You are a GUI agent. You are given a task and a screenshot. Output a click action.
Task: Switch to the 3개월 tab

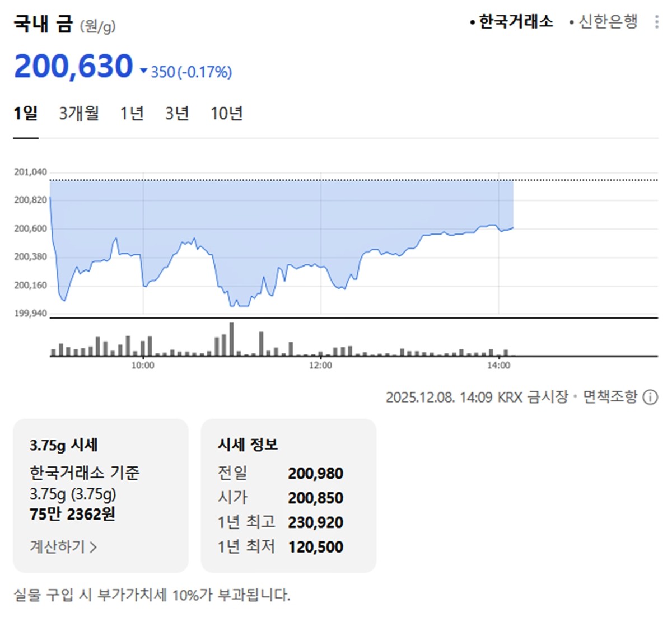(78, 113)
